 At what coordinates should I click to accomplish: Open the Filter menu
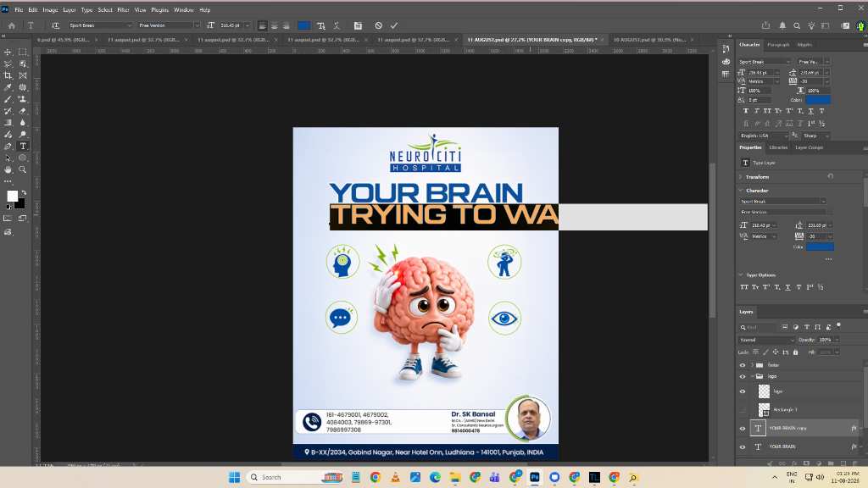[123, 10]
